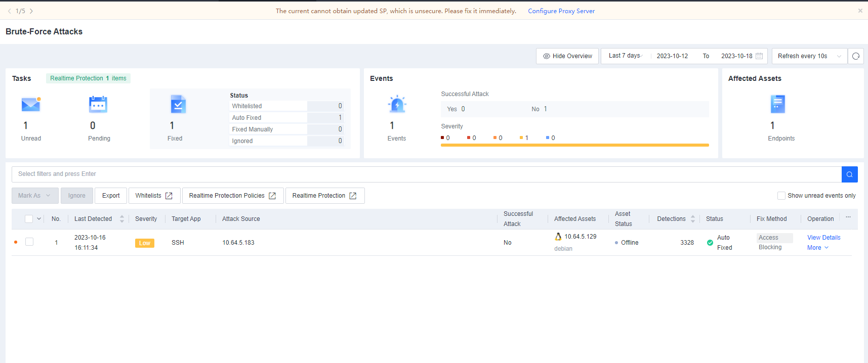
Task: Click the Fixed tasks checkmark icon
Action: click(178, 105)
